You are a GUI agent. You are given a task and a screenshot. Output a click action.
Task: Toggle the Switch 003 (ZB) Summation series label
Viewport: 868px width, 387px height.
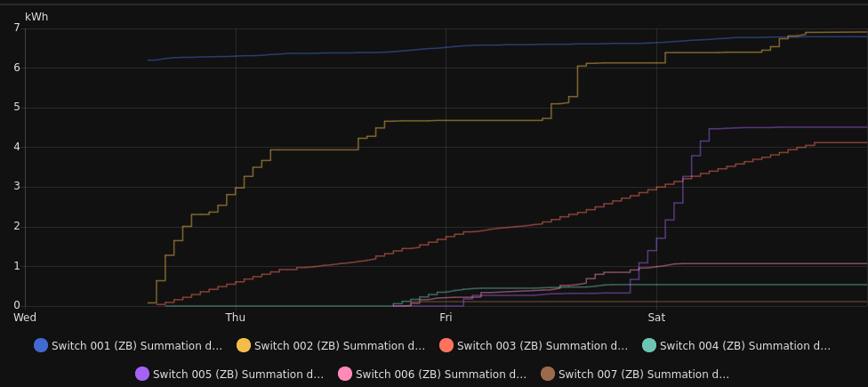tap(542, 346)
